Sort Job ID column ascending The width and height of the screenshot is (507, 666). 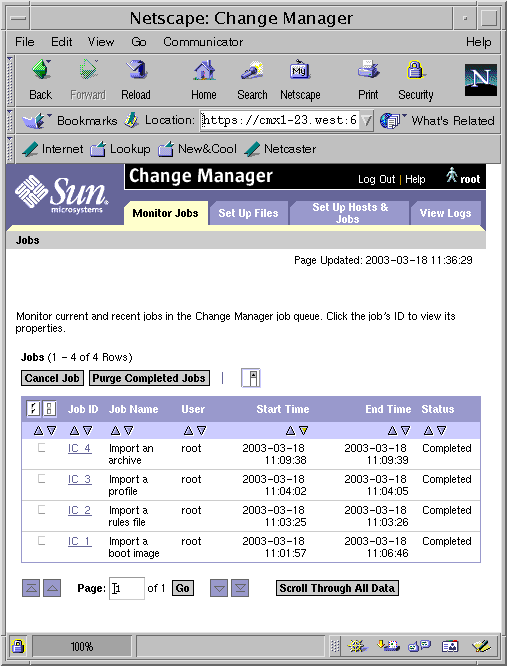tap(74, 431)
